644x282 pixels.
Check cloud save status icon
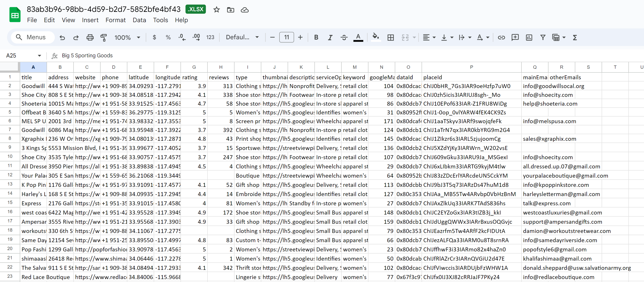(245, 10)
